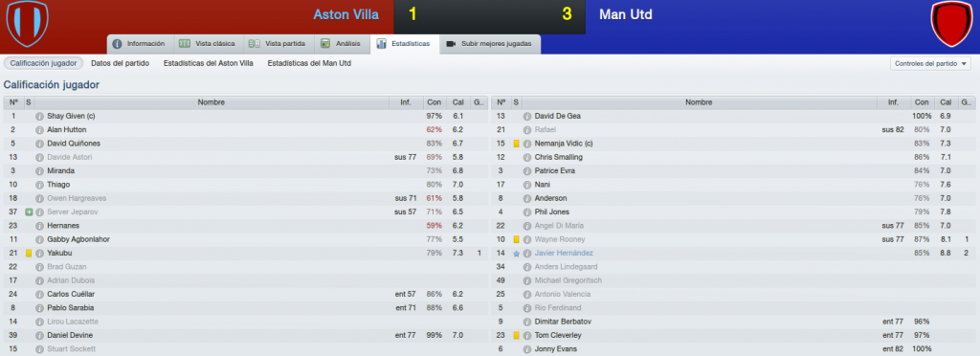The width and height of the screenshot is (980, 356).
Task: Open Datos del partido section
Action: tap(120, 64)
